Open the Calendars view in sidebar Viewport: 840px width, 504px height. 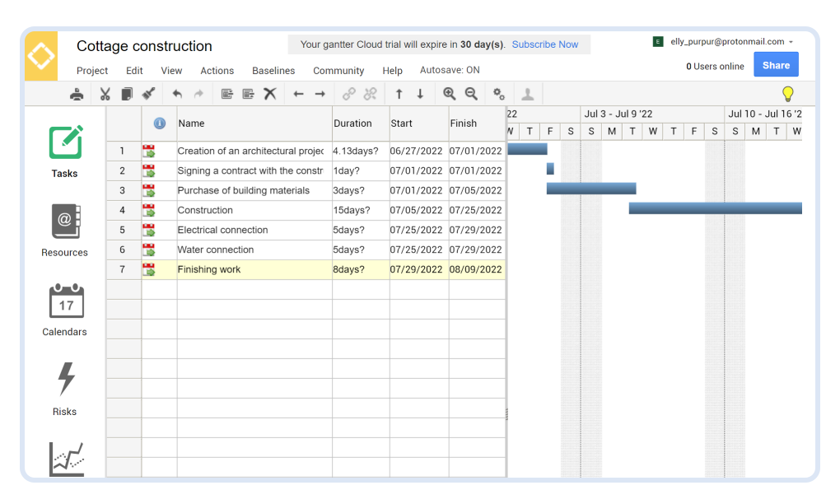[x=65, y=310]
